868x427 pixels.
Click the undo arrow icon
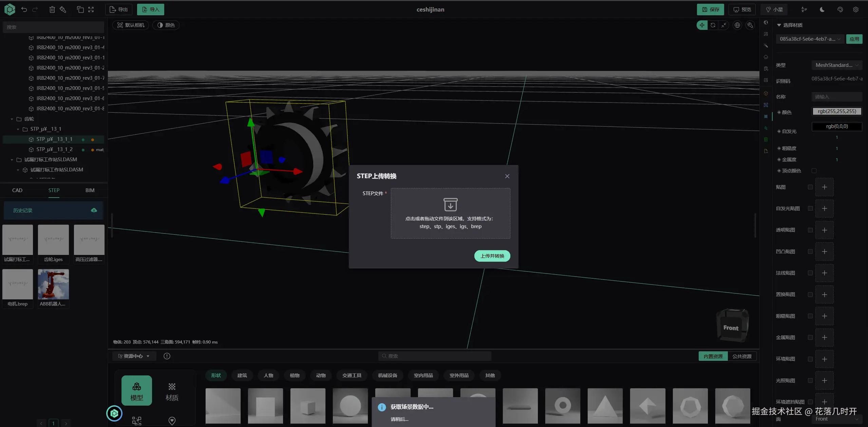pos(24,10)
